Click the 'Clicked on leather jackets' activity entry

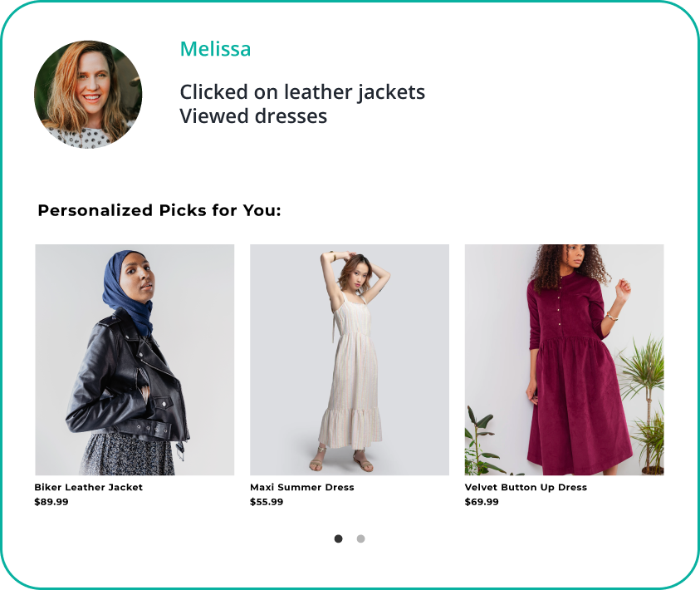pos(301,91)
